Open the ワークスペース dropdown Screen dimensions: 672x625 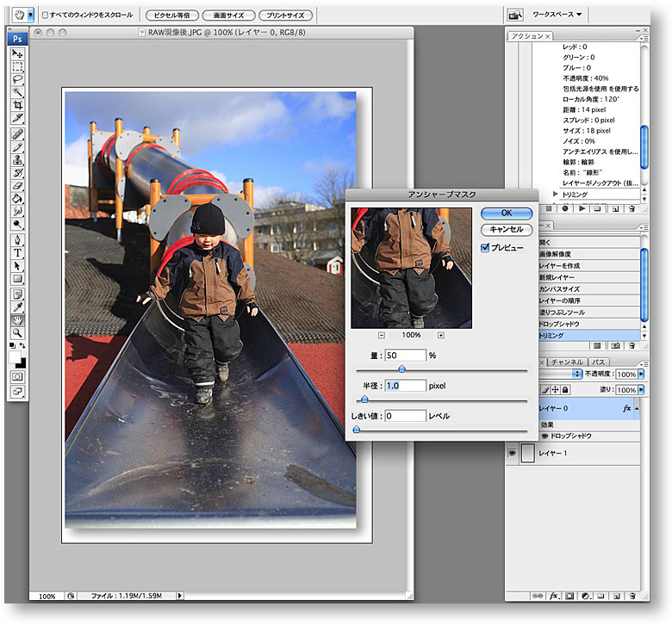click(x=557, y=15)
